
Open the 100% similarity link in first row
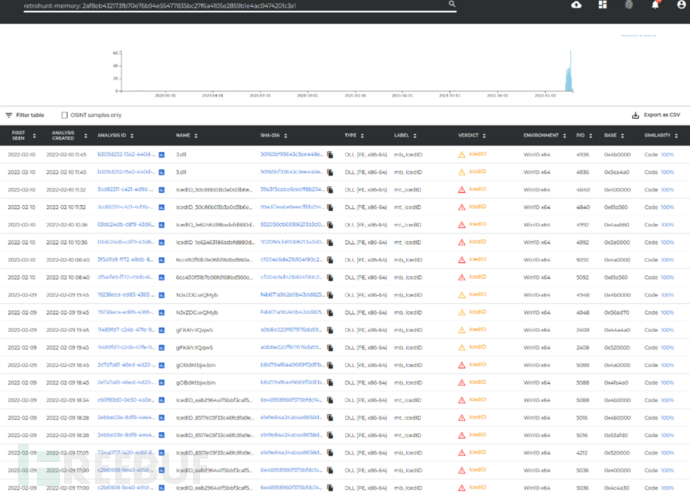667,155
